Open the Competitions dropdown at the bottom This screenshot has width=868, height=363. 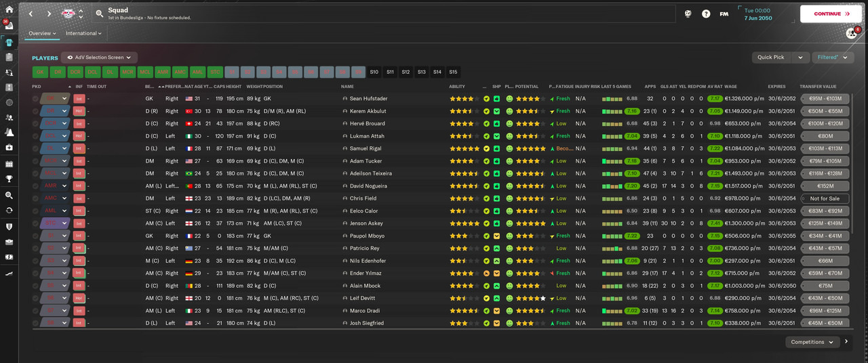[812, 342]
